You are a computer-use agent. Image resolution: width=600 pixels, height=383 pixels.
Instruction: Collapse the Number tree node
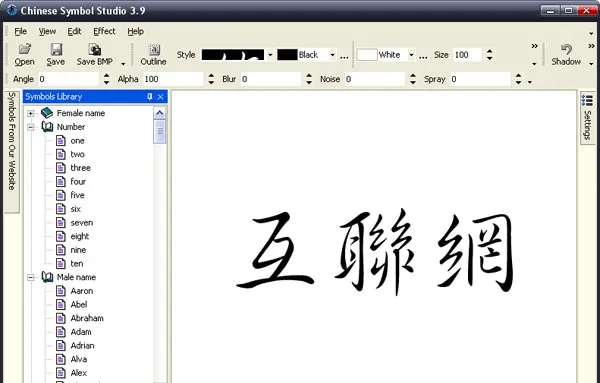(x=31, y=127)
